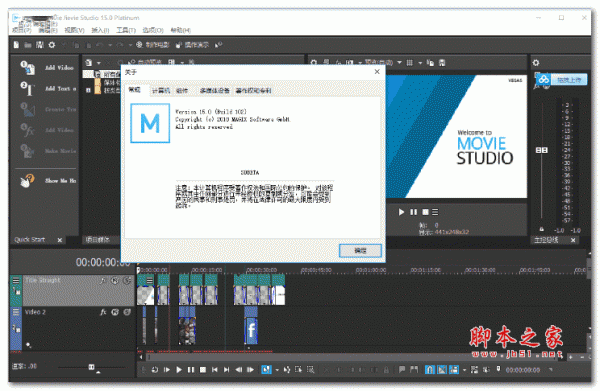Select the 组件 Components tab in About dialog
The height and width of the screenshot is (391, 600).
[x=182, y=91]
